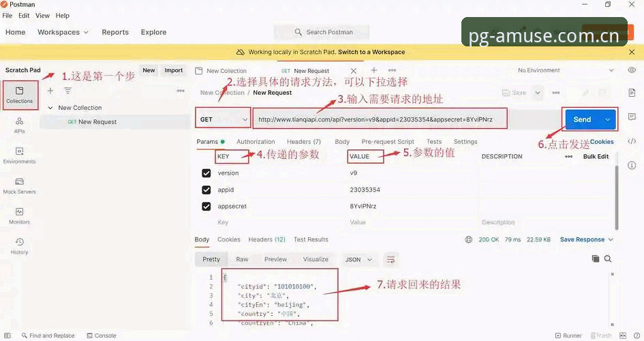Uncheck the version parameter checkbox
The image size is (644, 341).
click(206, 173)
